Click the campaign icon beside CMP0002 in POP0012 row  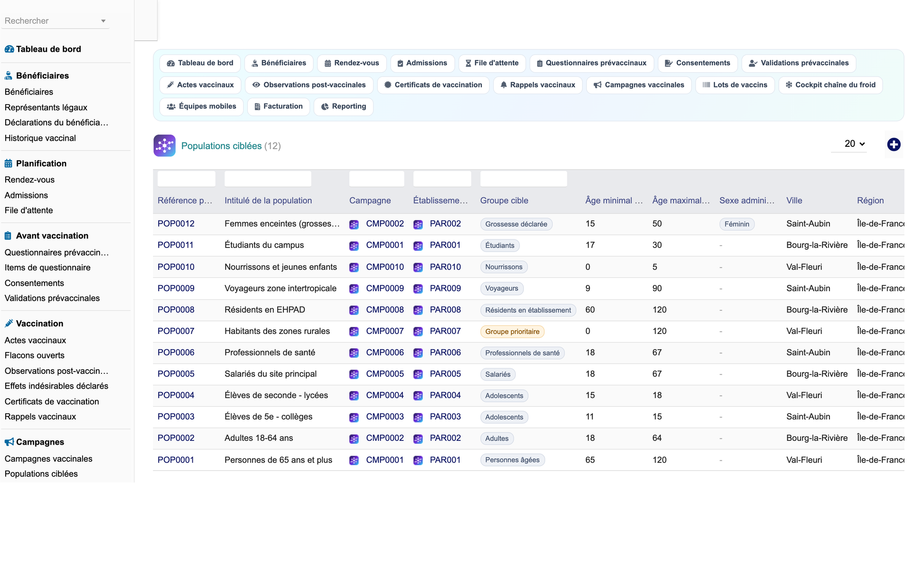[354, 224]
